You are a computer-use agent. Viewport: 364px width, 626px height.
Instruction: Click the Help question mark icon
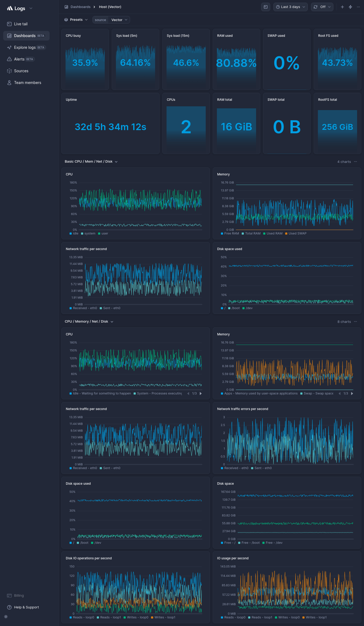coord(9,607)
